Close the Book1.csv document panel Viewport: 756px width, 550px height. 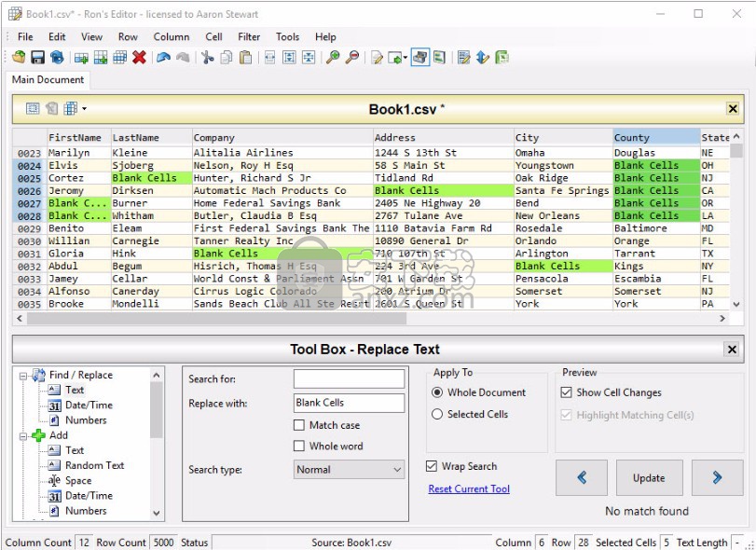[733, 109]
